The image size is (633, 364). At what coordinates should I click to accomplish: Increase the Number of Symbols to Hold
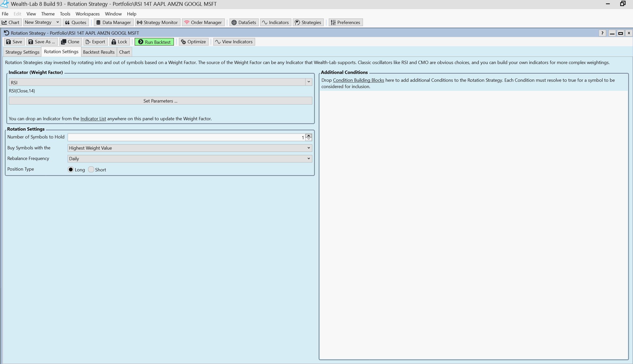[x=309, y=136]
